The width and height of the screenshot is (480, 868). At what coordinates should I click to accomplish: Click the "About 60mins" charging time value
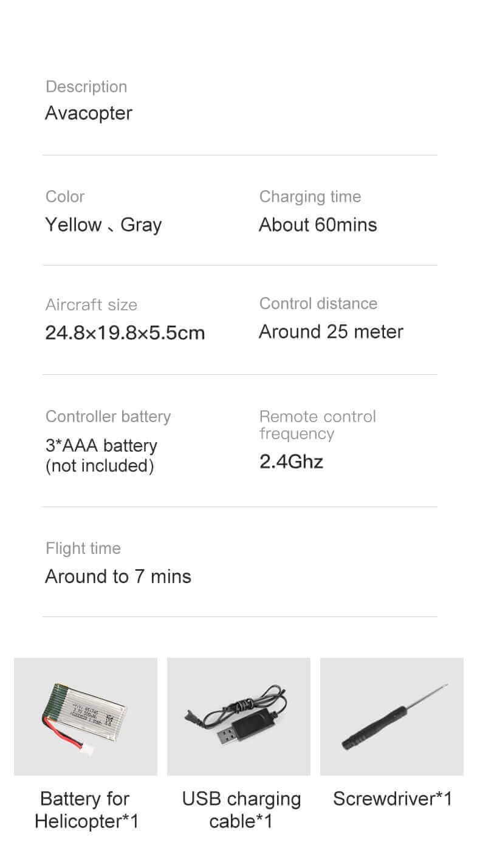(318, 225)
